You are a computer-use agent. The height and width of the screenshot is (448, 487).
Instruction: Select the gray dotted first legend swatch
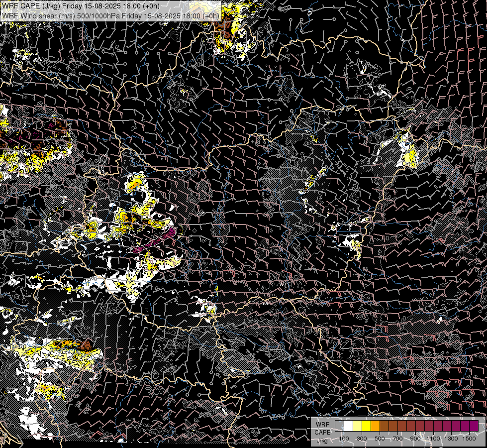click(x=339, y=426)
